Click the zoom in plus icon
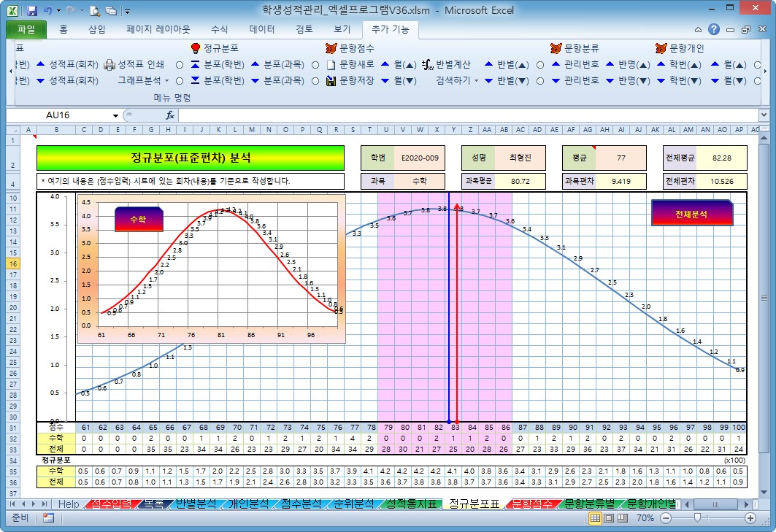 pos(750,518)
